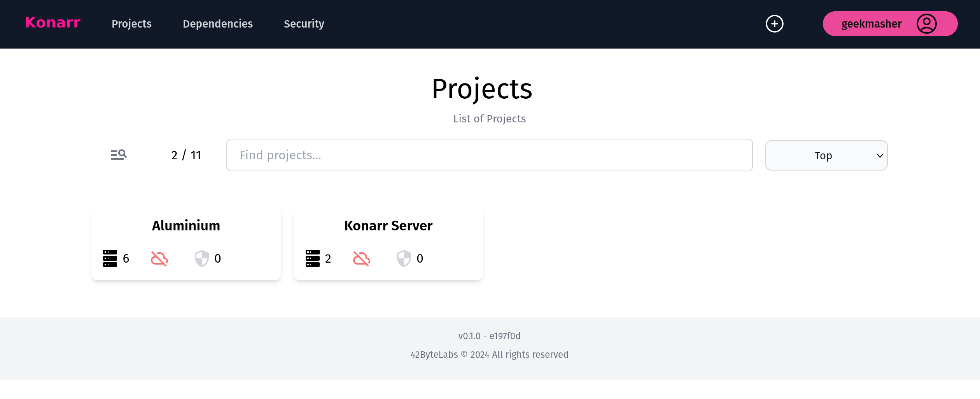Click inside the Find projects search field
Viewport: 980px width, 399px height.
pos(489,155)
